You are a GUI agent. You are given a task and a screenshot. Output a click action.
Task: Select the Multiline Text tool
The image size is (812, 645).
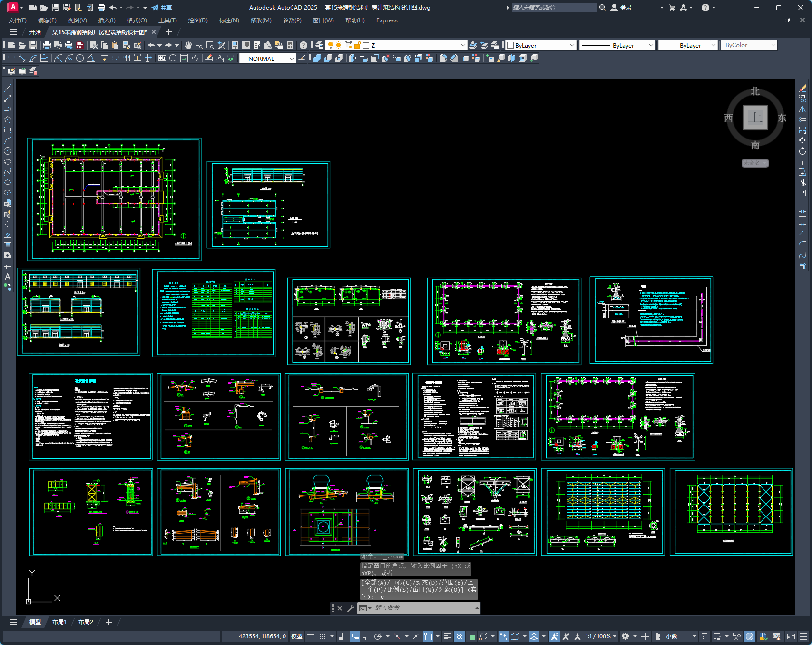[8, 277]
